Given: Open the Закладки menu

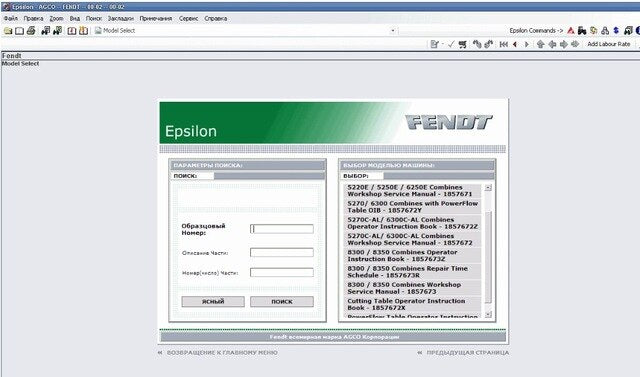Looking at the screenshot, I should 121,18.
